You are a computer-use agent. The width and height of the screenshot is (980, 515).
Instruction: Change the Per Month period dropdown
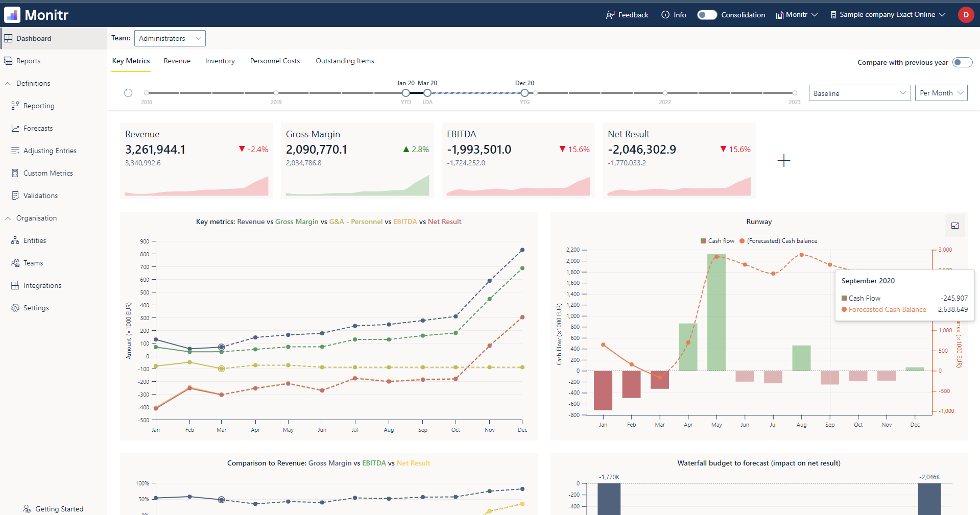pyautogui.click(x=941, y=93)
